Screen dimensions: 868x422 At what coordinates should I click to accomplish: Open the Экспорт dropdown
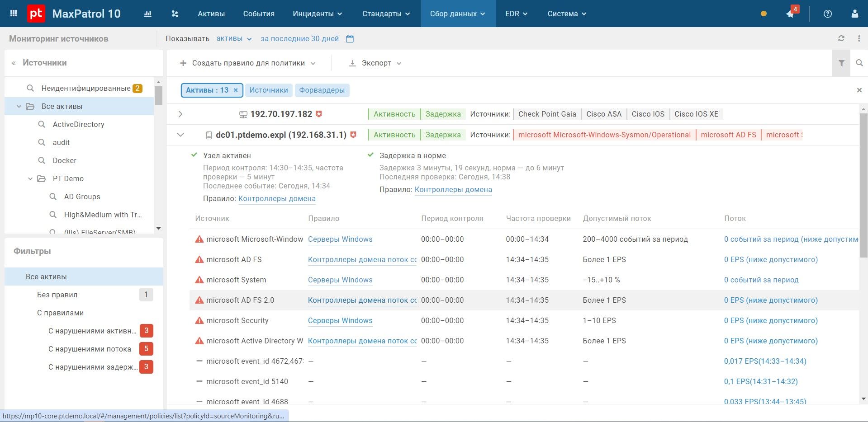coord(375,63)
